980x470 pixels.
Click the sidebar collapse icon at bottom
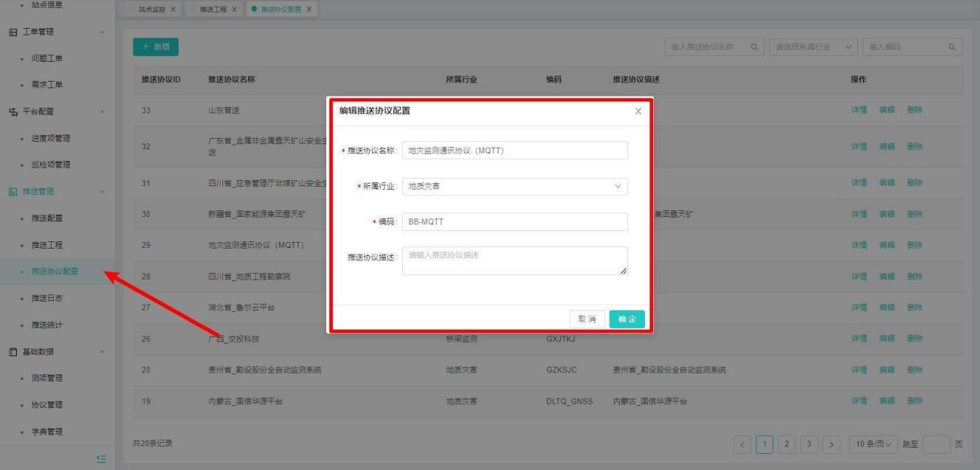[x=102, y=459]
